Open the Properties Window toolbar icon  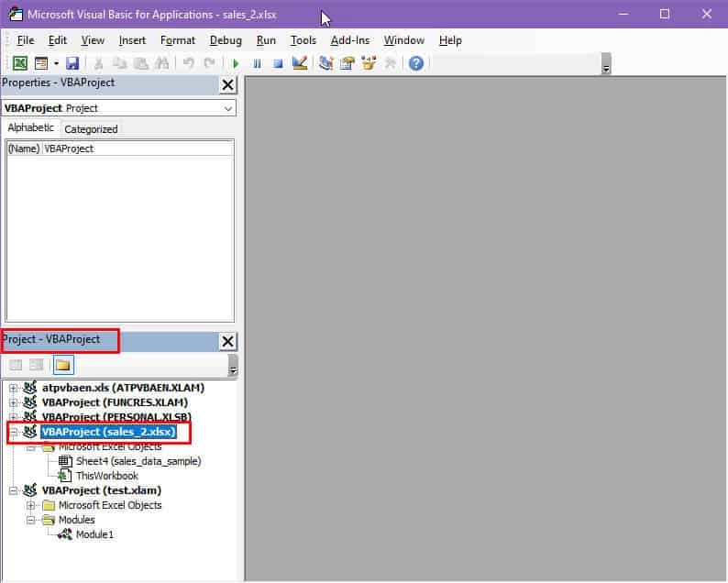pos(347,63)
